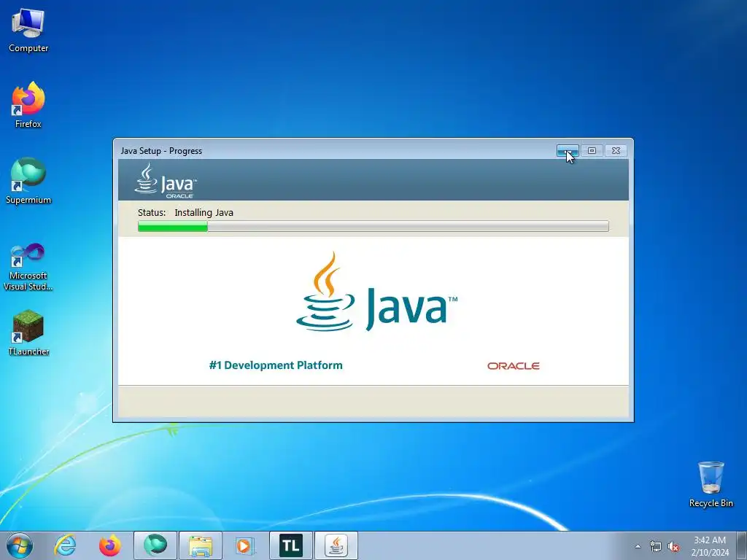747x560 pixels.
Task: Switch to Supermium in the taskbar
Action: pos(155,545)
